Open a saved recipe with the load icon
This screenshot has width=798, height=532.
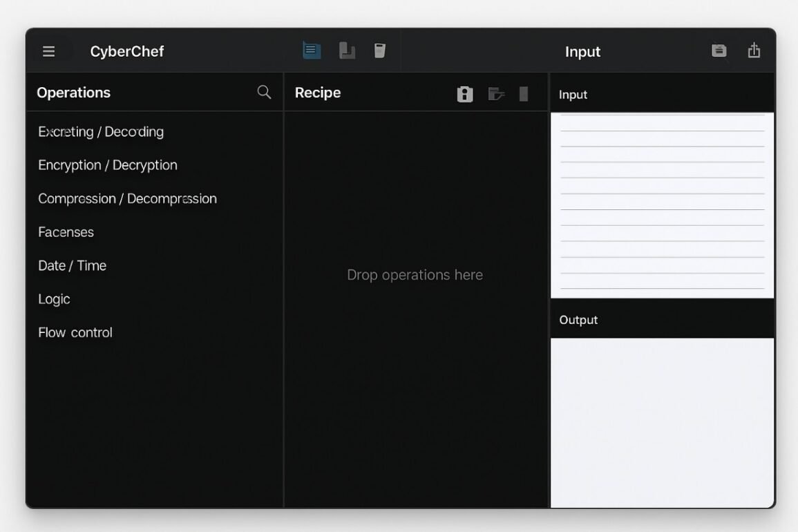346,50
